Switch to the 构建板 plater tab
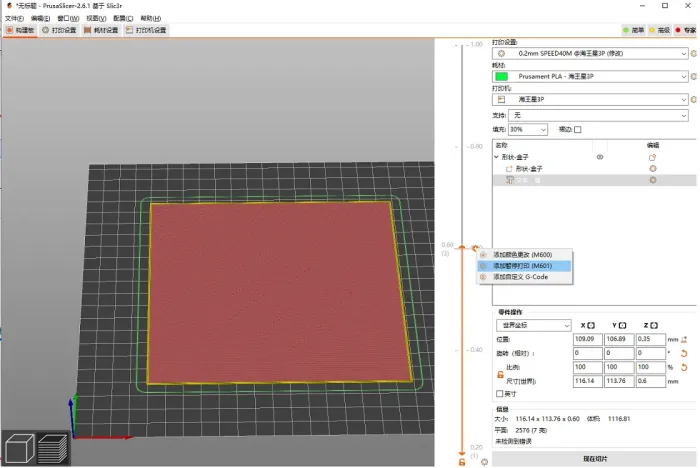The image size is (700, 468). (20, 30)
